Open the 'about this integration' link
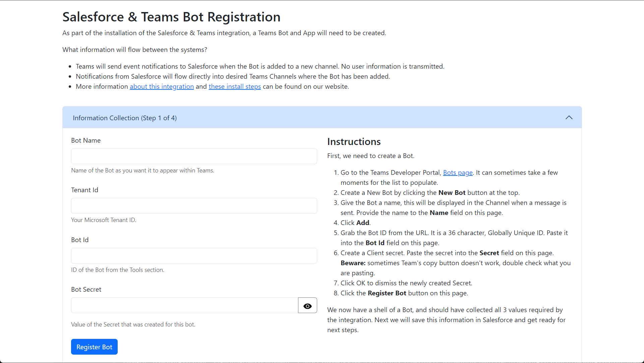This screenshot has height=363, width=644. pos(162,86)
